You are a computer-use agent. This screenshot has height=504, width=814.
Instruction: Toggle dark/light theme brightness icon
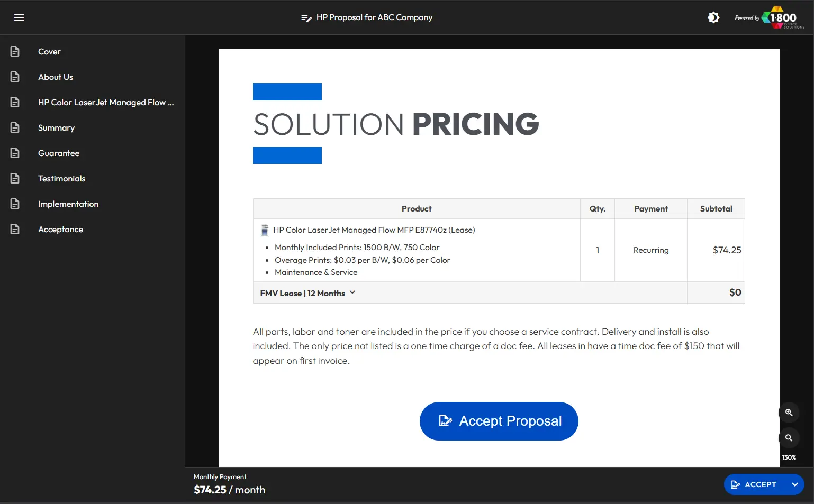point(713,17)
